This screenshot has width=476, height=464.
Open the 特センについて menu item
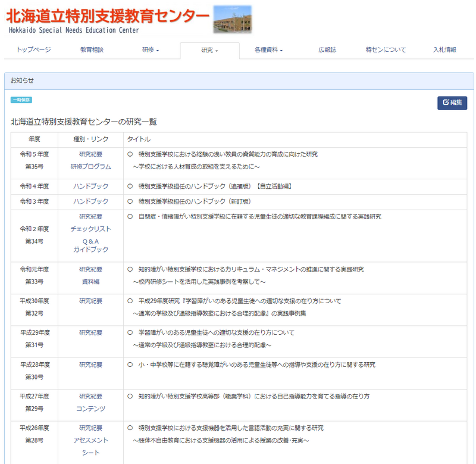(x=386, y=50)
